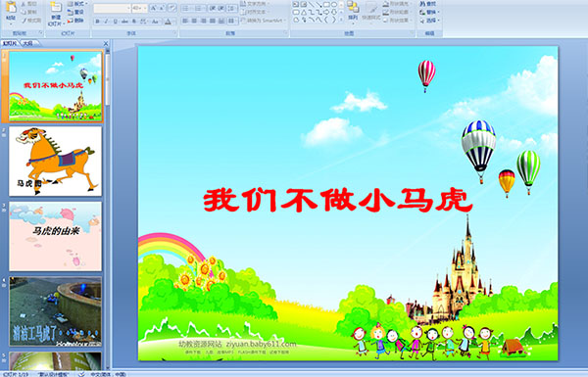Click the clear formatting eraser icon
This screenshot has width=588, height=377.
point(172,8)
